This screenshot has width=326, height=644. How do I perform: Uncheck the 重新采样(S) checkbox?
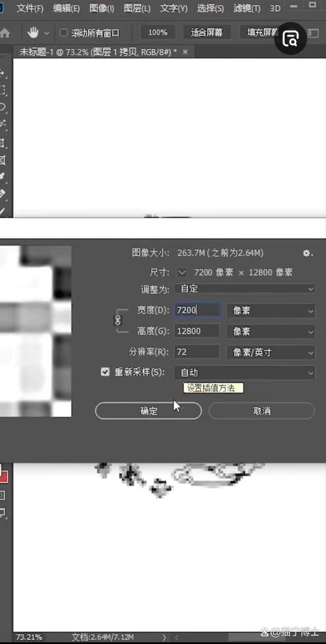pos(105,372)
